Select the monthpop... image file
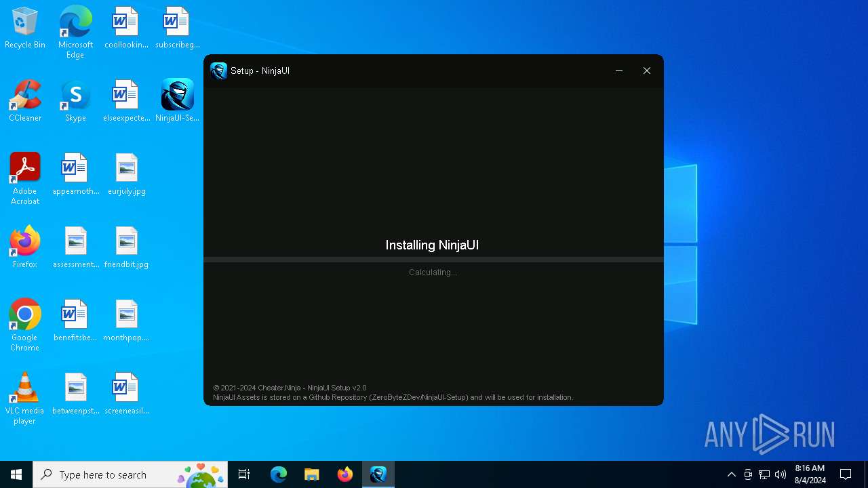Screen dimensions: 868x488 pyautogui.click(x=126, y=321)
